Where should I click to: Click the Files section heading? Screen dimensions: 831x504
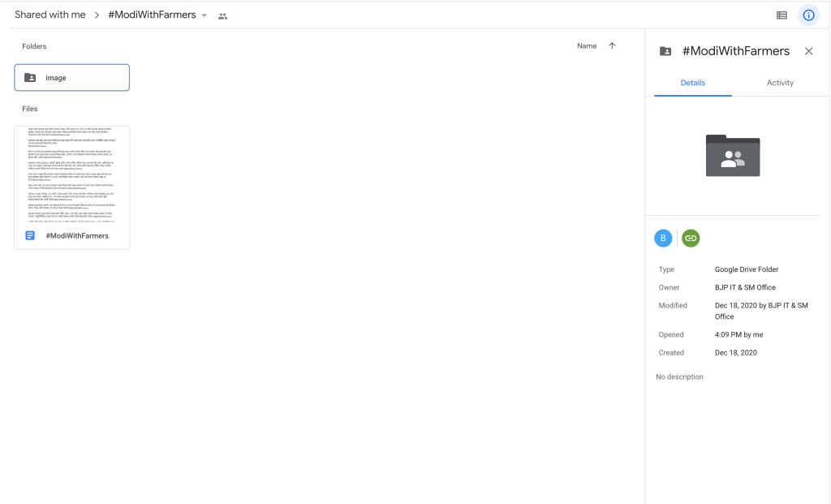click(x=30, y=109)
